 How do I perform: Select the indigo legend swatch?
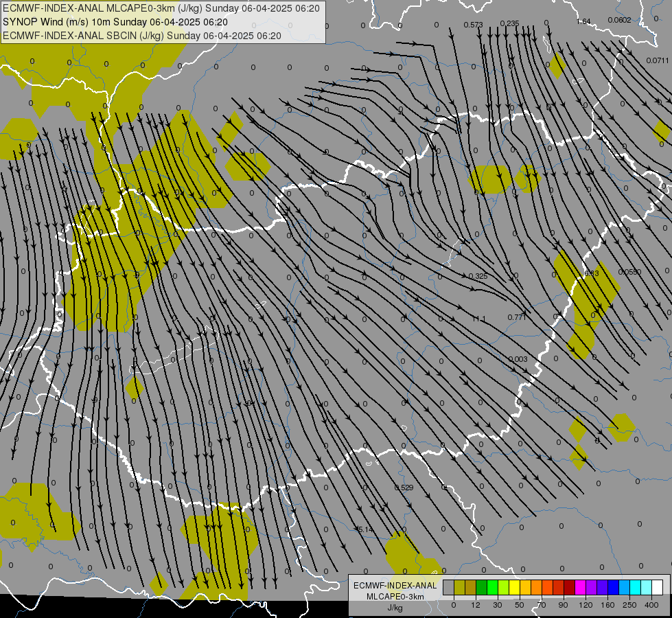[603, 587]
